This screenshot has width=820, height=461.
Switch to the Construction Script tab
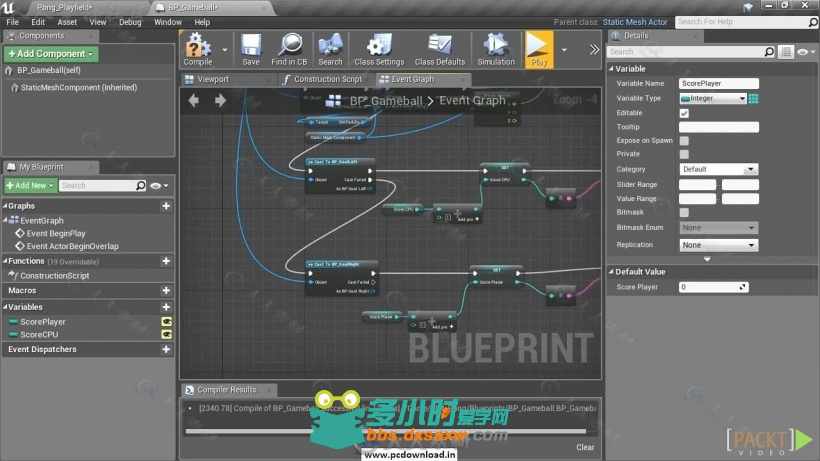click(x=327, y=79)
